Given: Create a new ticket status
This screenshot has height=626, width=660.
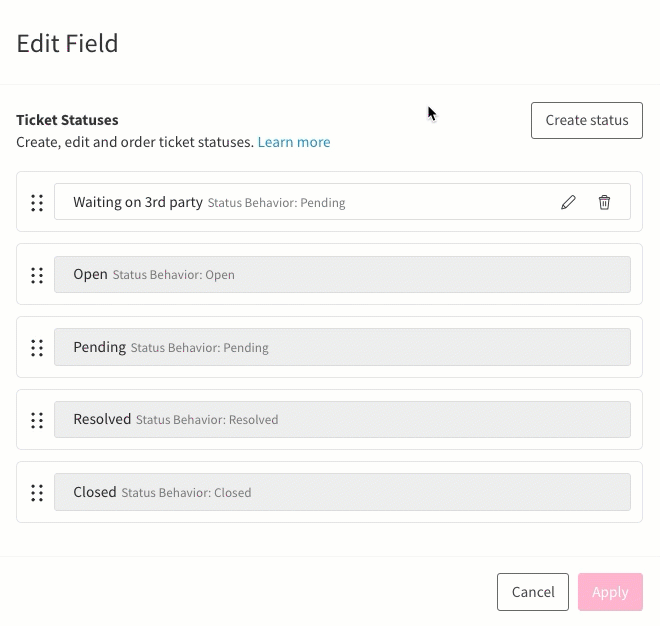Looking at the screenshot, I should pos(587,120).
